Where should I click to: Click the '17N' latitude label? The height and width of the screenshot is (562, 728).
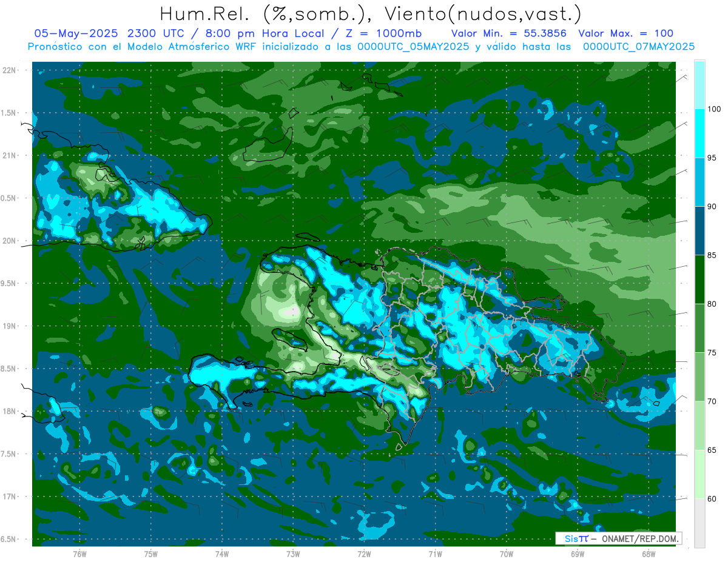[10, 497]
